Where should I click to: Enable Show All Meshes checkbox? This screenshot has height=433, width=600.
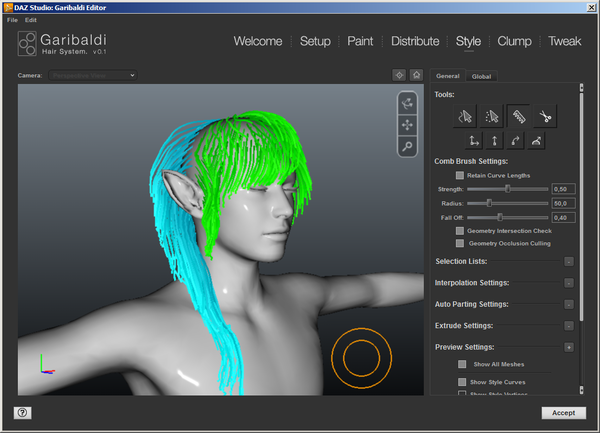tap(462, 364)
